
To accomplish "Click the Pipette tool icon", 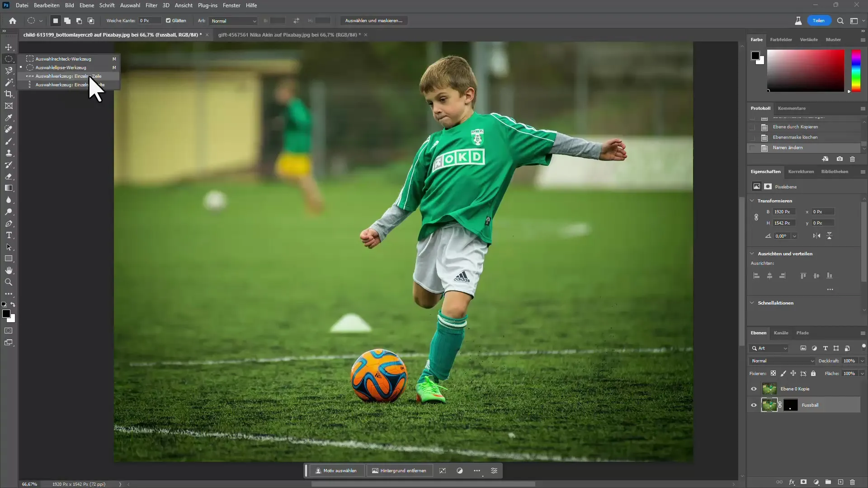I will pyautogui.click(x=9, y=118).
